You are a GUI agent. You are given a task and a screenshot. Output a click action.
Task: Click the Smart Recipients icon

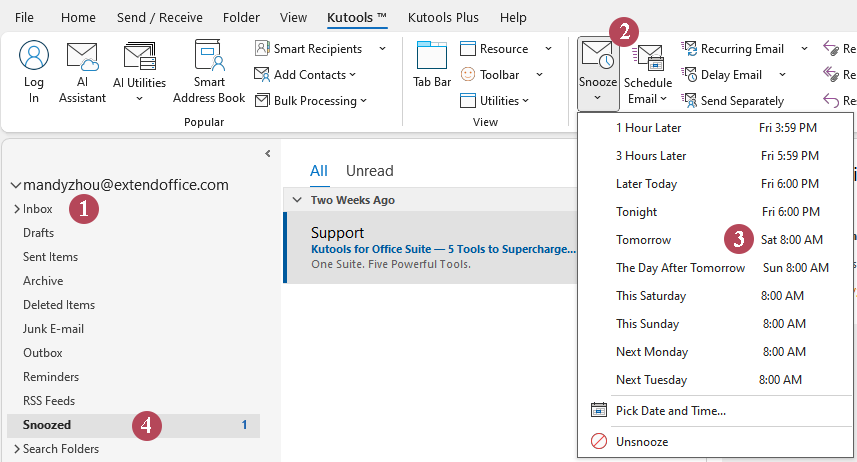pyautogui.click(x=262, y=48)
